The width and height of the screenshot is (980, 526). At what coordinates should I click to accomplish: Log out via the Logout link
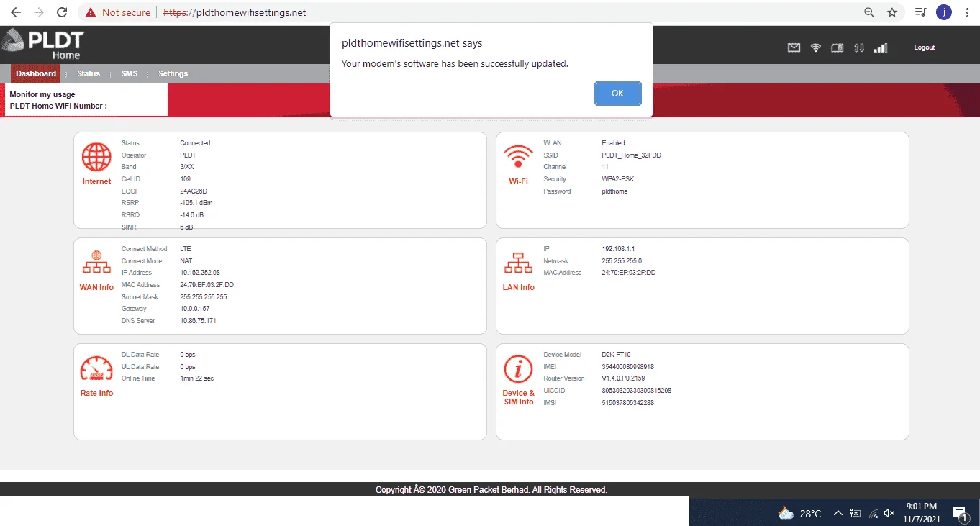tap(925, 47)
